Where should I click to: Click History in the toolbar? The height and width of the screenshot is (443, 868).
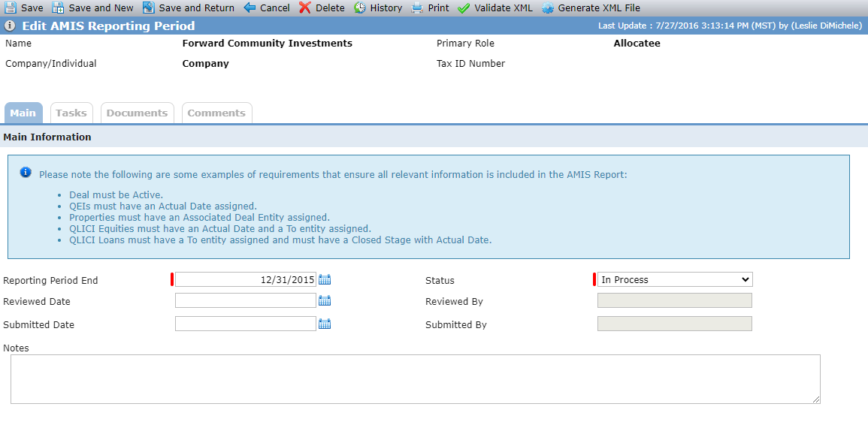(386, 8)
